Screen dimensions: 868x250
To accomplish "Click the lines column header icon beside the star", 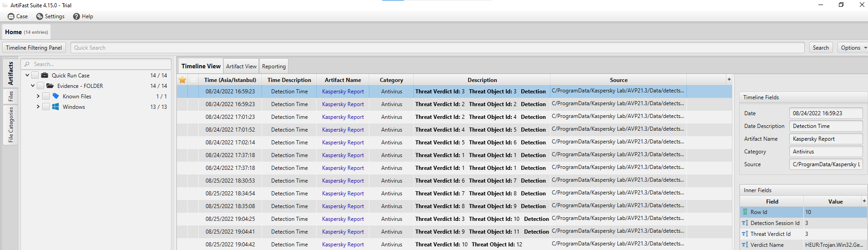I will [193, 80].
